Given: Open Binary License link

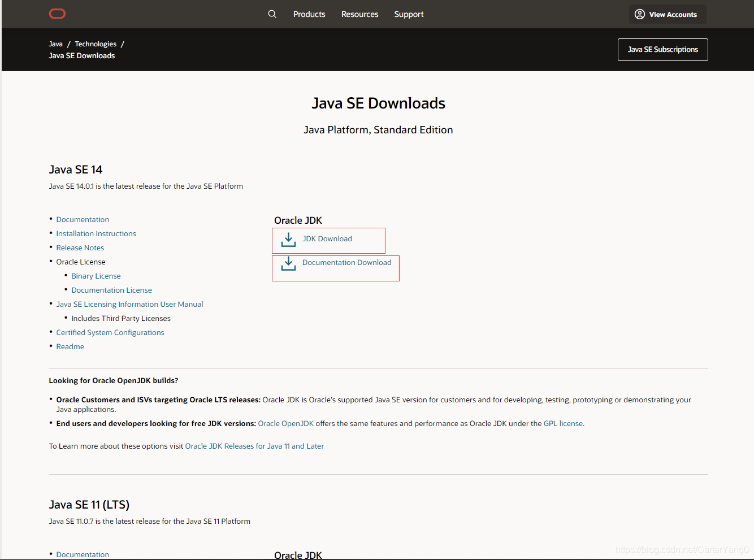Looking at the screenshot, I should point(96,276).
